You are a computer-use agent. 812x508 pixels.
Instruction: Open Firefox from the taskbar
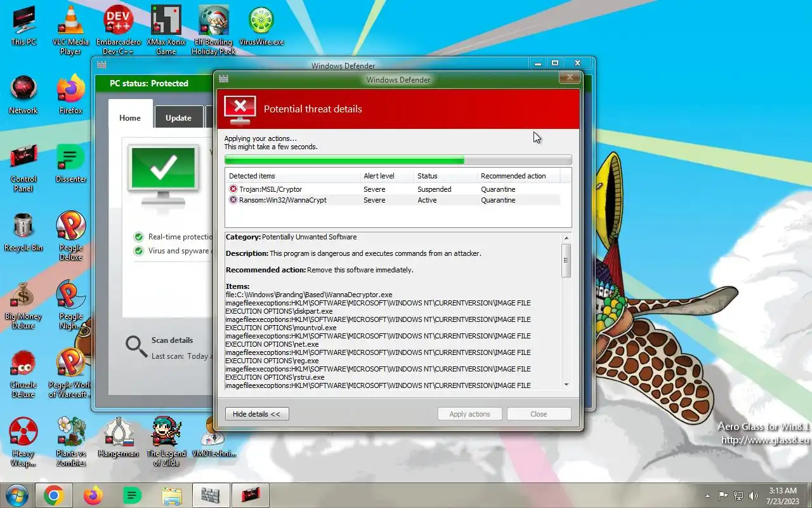tap(93, 495)
